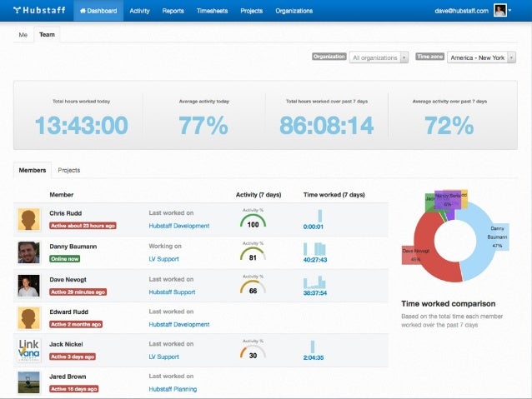Navigate to Projects in the top bar
This screenshot has width=532, height=399.
tap(252, 11)
